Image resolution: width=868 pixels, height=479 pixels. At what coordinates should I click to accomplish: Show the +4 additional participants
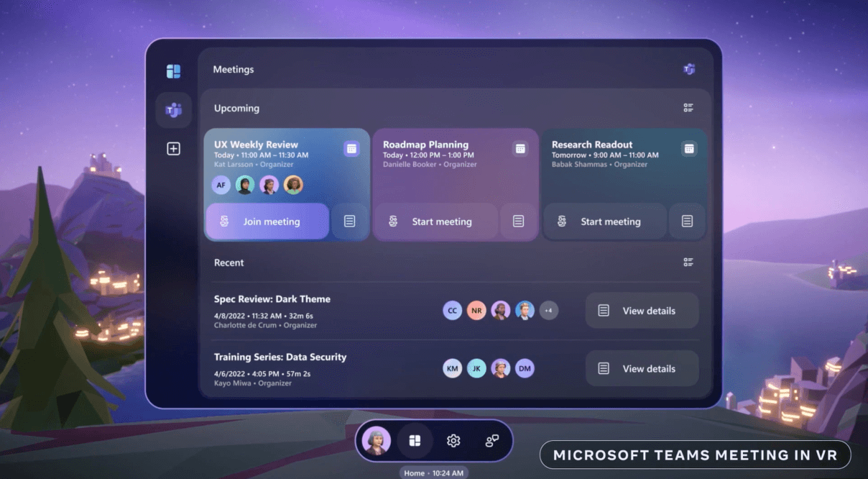[548, 311]
